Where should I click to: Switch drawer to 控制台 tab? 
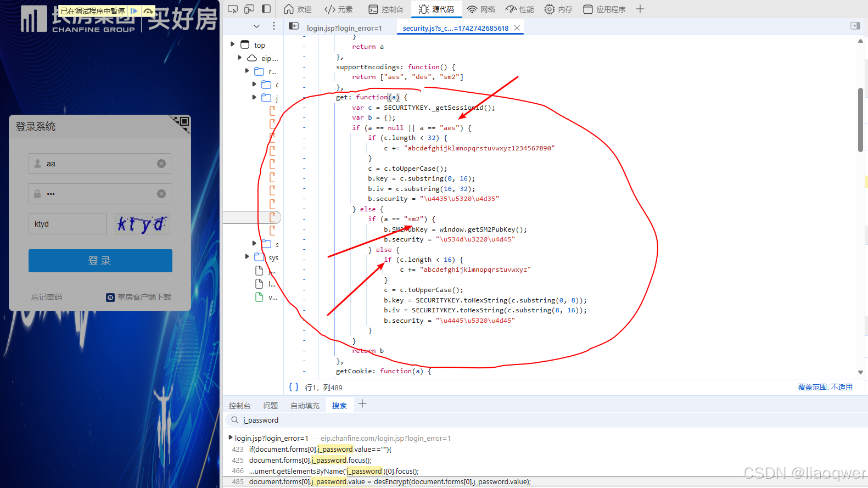click(239, 406)
